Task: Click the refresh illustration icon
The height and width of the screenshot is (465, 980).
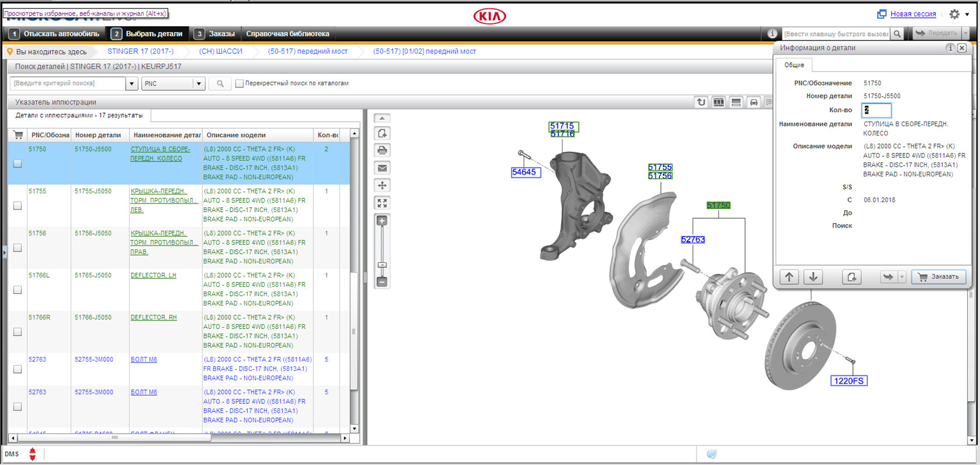Action: (701, 102)
